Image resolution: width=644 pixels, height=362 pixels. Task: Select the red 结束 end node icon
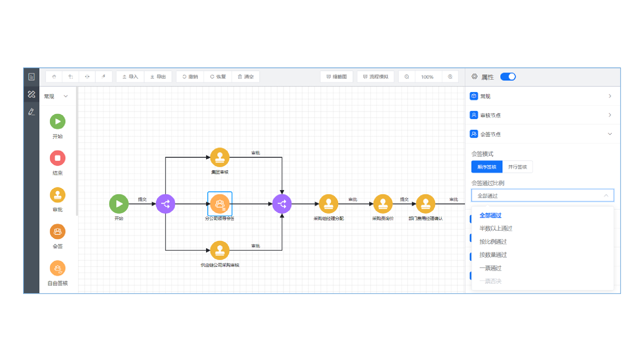(x=58, y=158)
